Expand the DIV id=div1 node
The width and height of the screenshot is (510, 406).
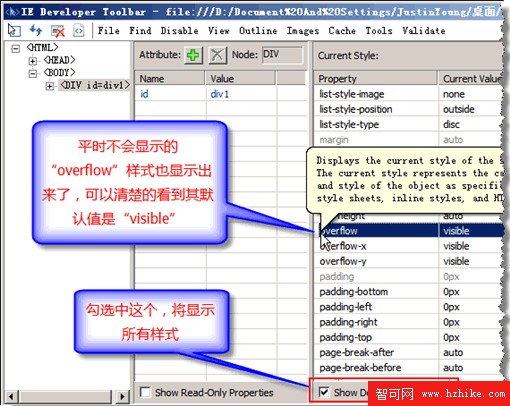(x=49, y=86)
